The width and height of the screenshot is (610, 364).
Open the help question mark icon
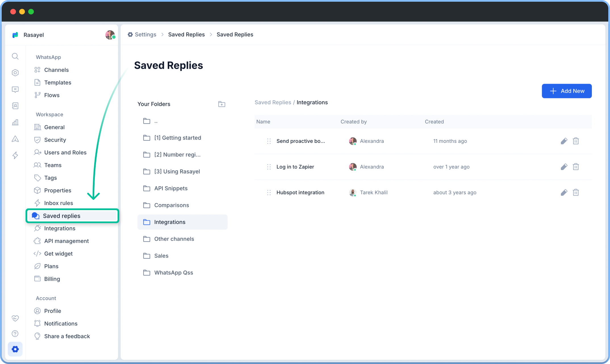click(x=15, y=334)
